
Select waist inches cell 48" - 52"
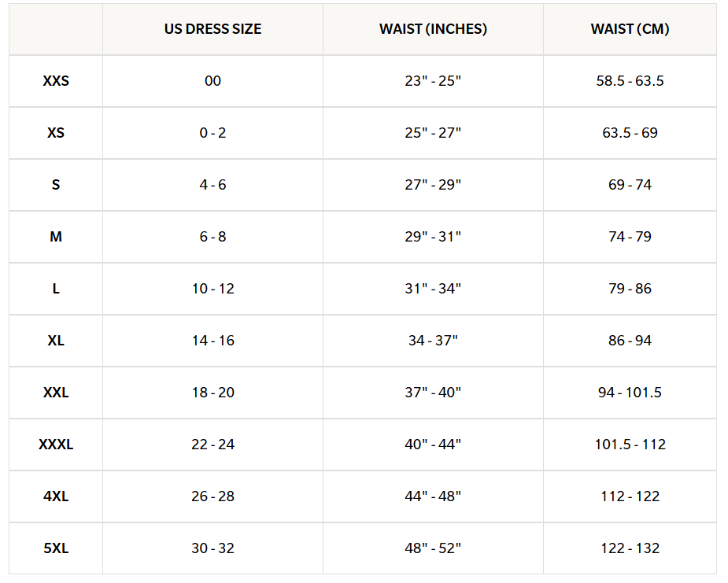433,548
